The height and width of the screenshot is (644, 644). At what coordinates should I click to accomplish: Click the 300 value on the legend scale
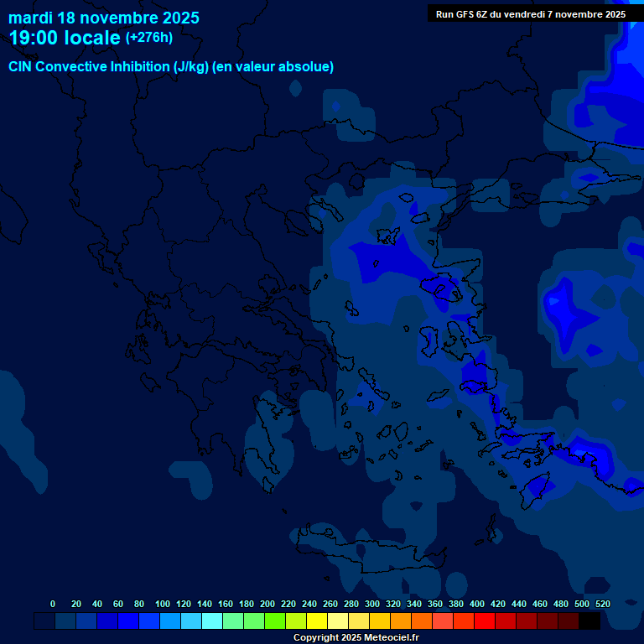pos(371,604)
